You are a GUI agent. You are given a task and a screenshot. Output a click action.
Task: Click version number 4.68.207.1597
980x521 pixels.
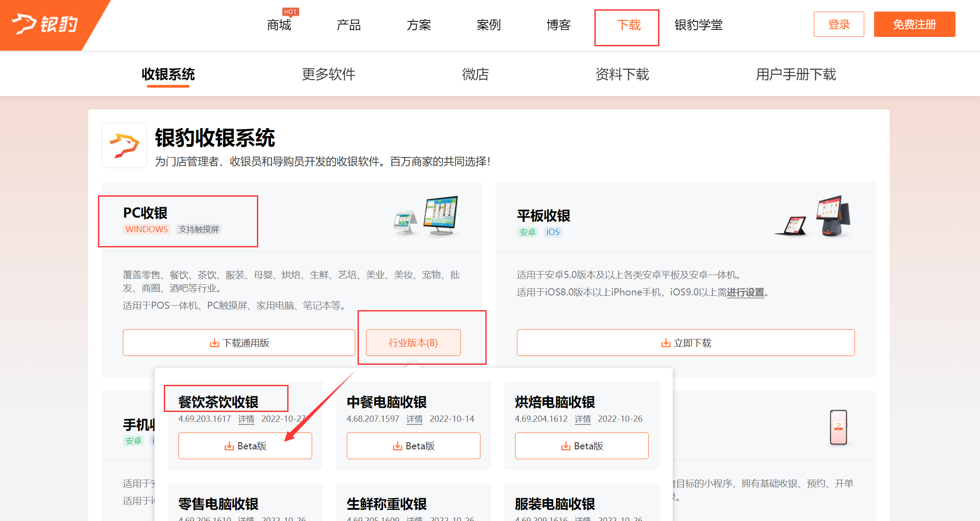(x=373, y=419)
